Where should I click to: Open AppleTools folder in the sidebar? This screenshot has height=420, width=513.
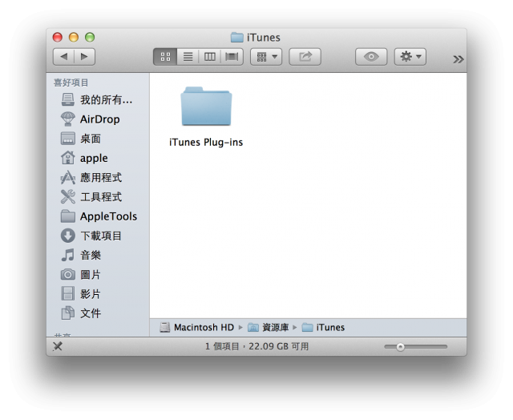tap(99, 216)
